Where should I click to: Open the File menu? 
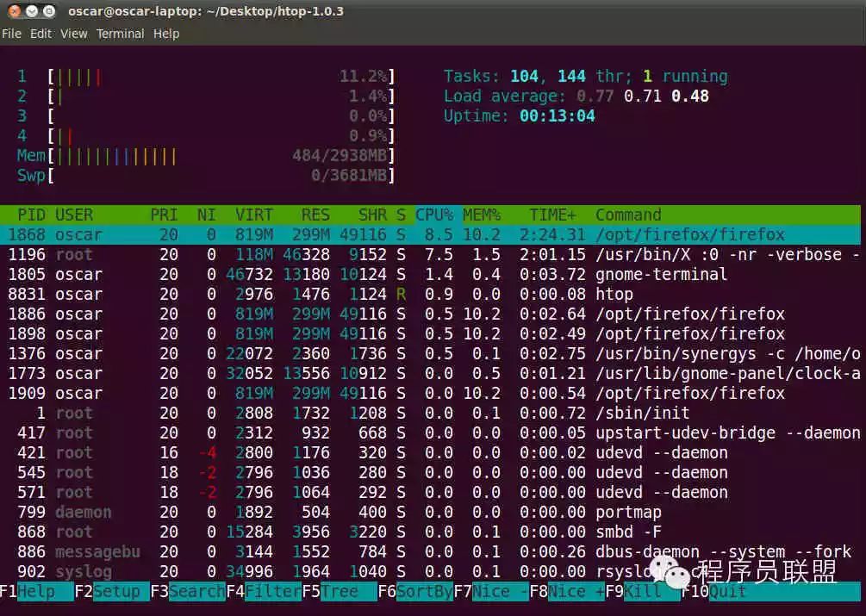[x=11, y=34]
